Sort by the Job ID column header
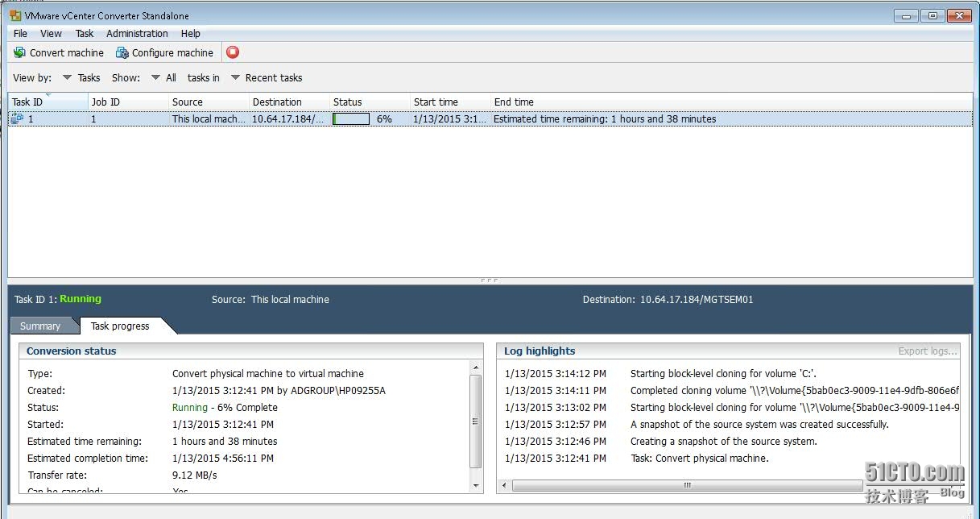 tap(128, 102)
